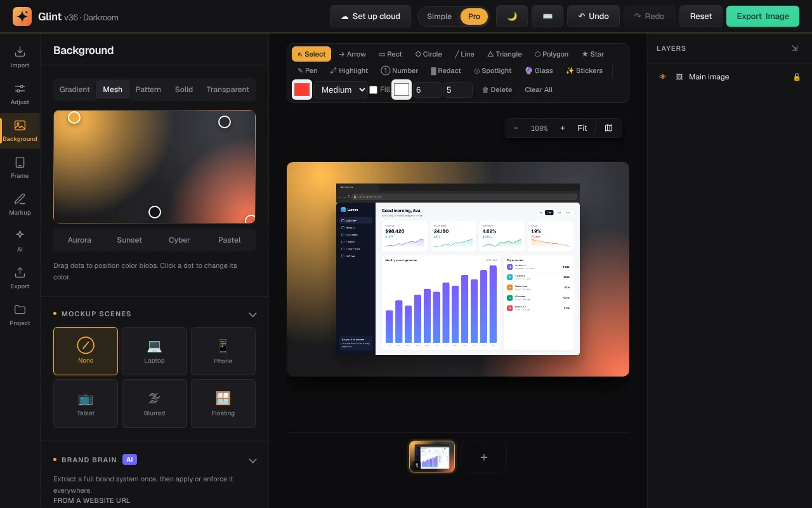This screenshot has width=812, height=508.
Task: Toggle Main image layer visibility eye
Action: coord(663,77)
